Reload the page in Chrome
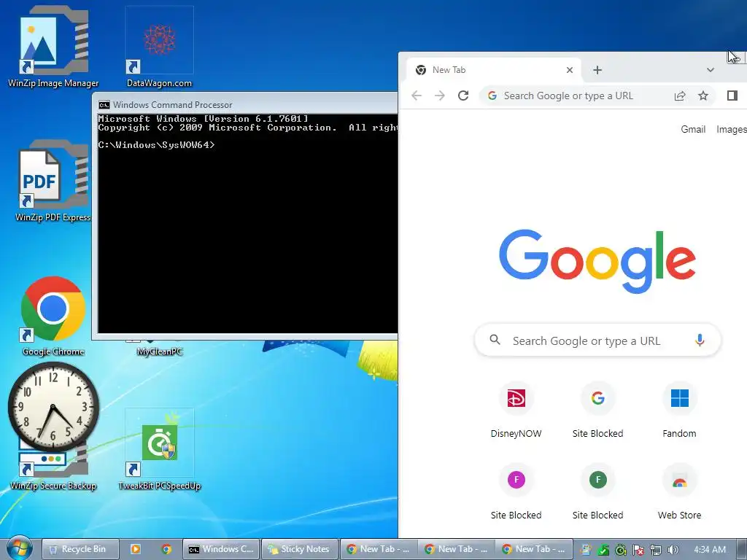The height and width of the screenshot is (560, 747). tap(463, 96)
